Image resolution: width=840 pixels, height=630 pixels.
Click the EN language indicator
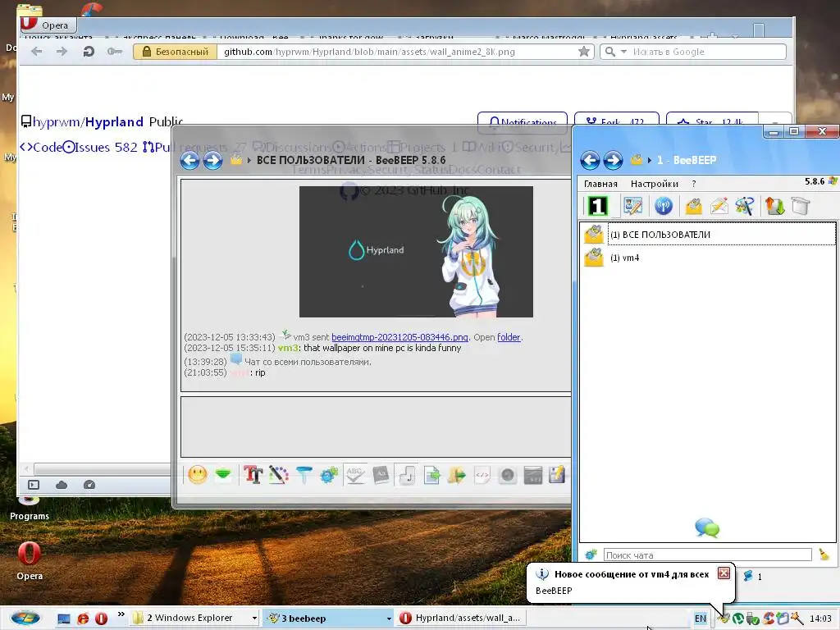[701, 619]
